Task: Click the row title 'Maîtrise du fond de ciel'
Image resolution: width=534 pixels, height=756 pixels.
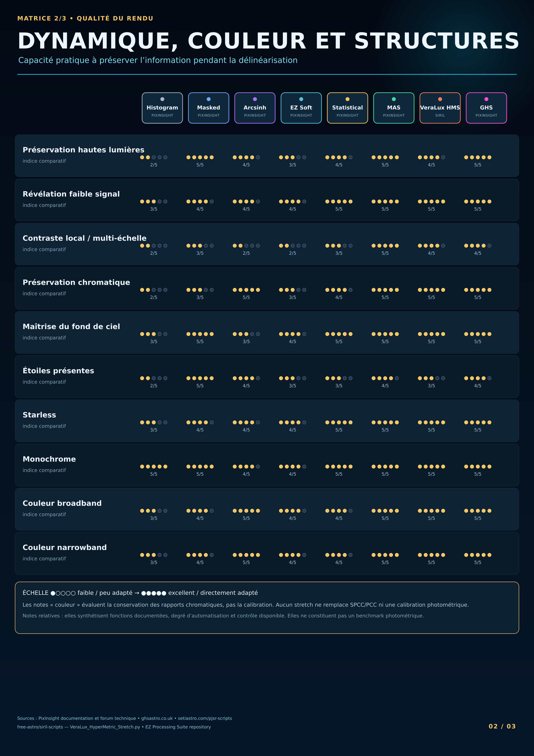Action: tap(71, 326)
